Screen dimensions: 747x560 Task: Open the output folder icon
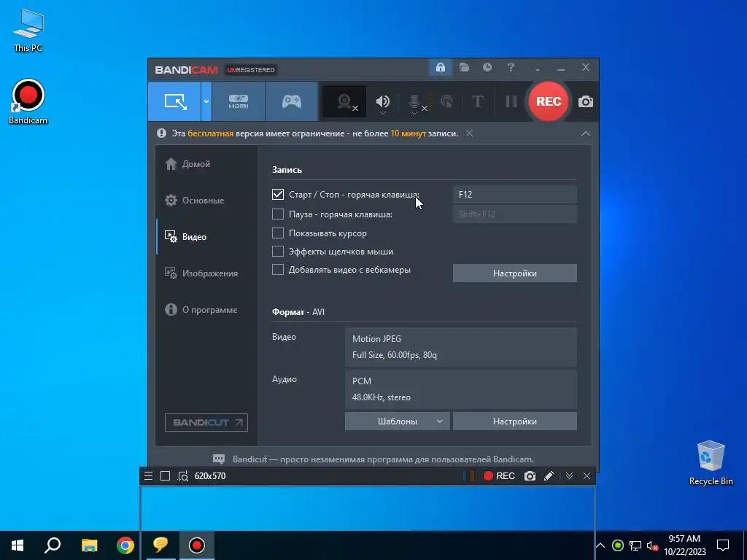(464, 68)
